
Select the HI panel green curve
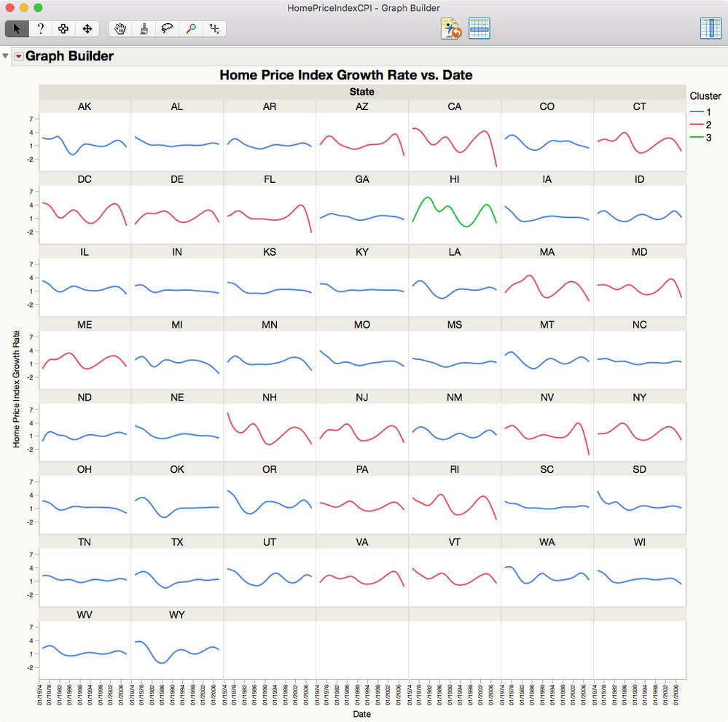(455, 212)
